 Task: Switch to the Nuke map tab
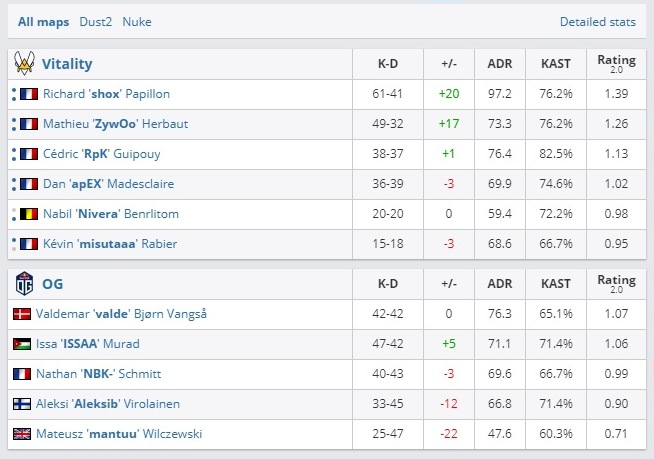137,21
